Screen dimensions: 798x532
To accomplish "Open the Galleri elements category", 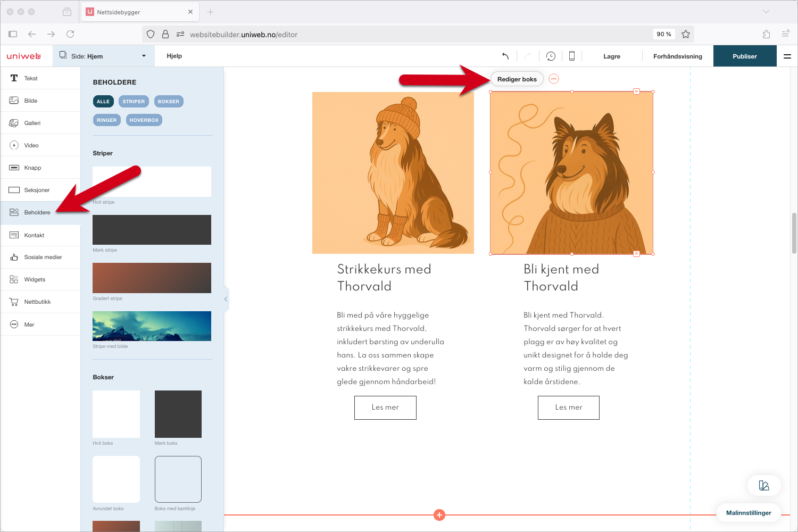I will (40, 123).
